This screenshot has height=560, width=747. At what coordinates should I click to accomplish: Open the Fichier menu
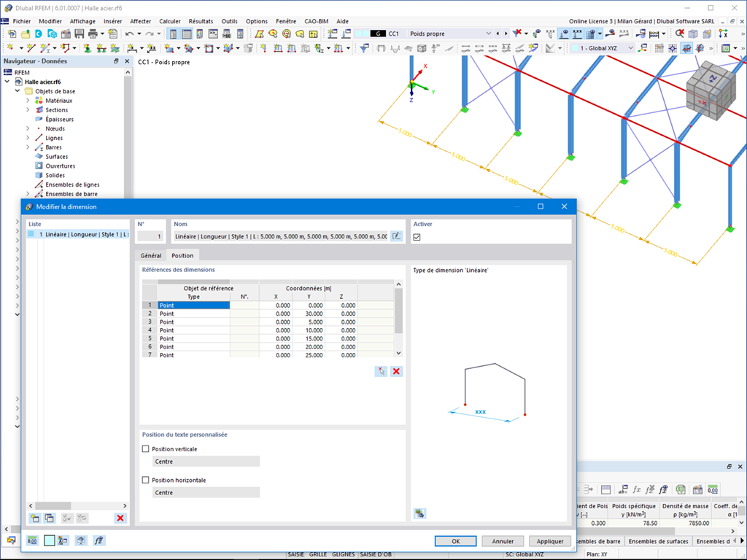click(22, 21)
